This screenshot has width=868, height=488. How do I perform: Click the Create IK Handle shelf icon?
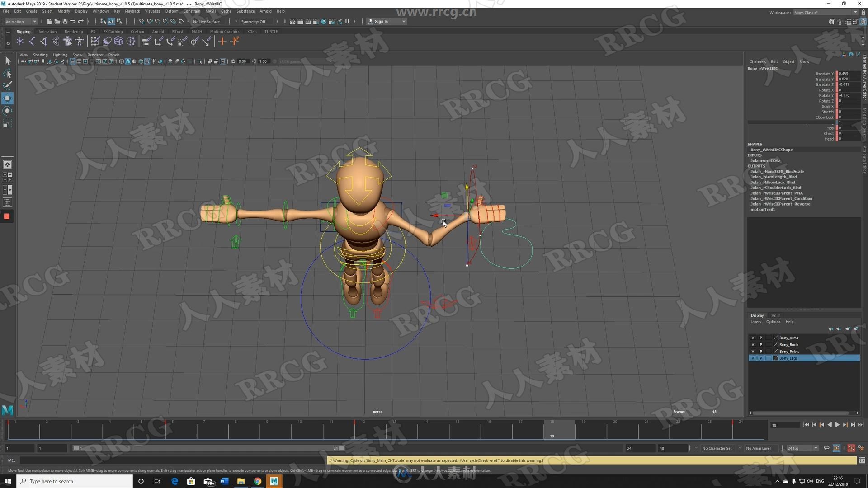coord(43,42)
